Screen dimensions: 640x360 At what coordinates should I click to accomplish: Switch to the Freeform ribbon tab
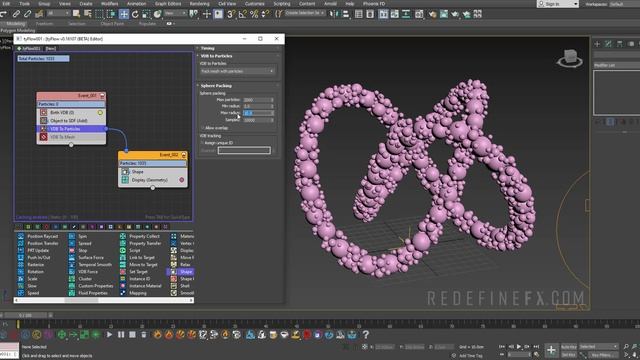(x=44, y=24)
